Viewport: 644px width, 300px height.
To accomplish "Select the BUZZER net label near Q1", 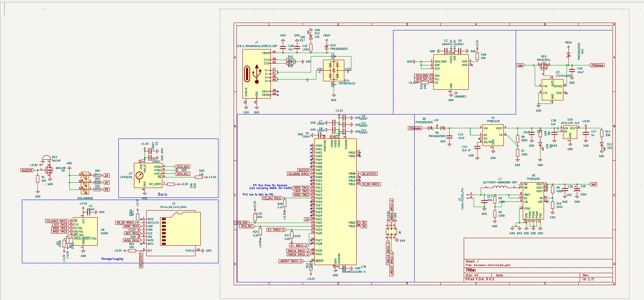I will (x=27, y=170).
